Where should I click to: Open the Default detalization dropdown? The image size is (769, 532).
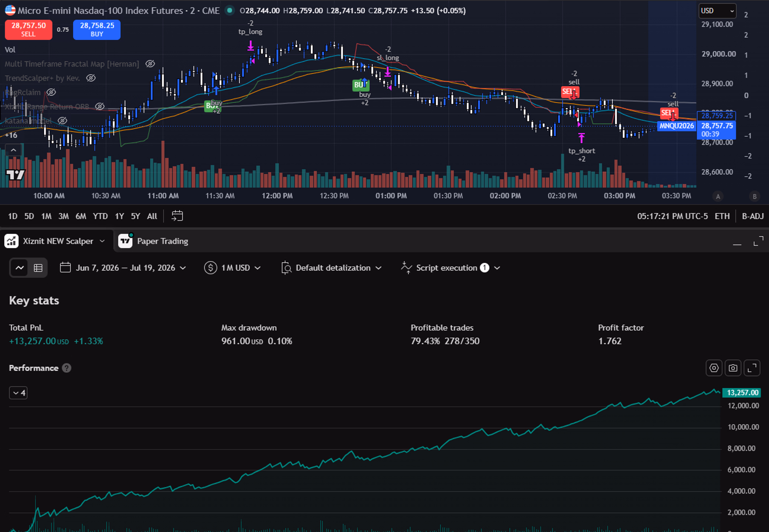pos(331,268)
